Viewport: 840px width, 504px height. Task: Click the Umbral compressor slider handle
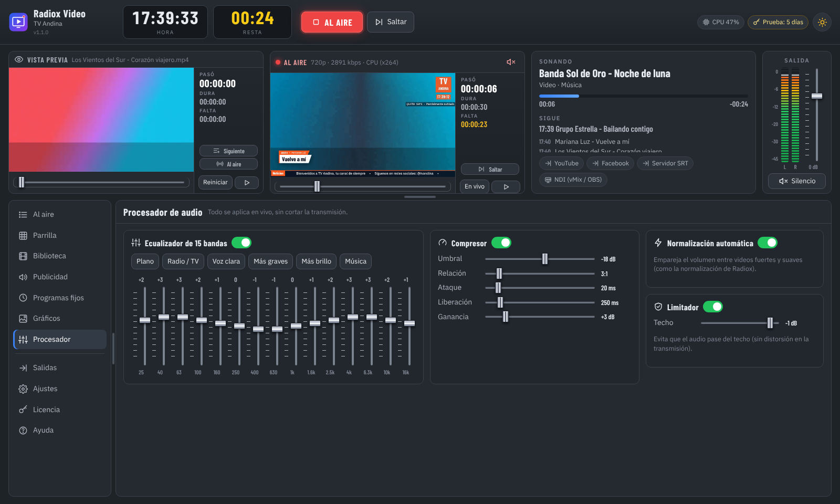coord(545,259)
